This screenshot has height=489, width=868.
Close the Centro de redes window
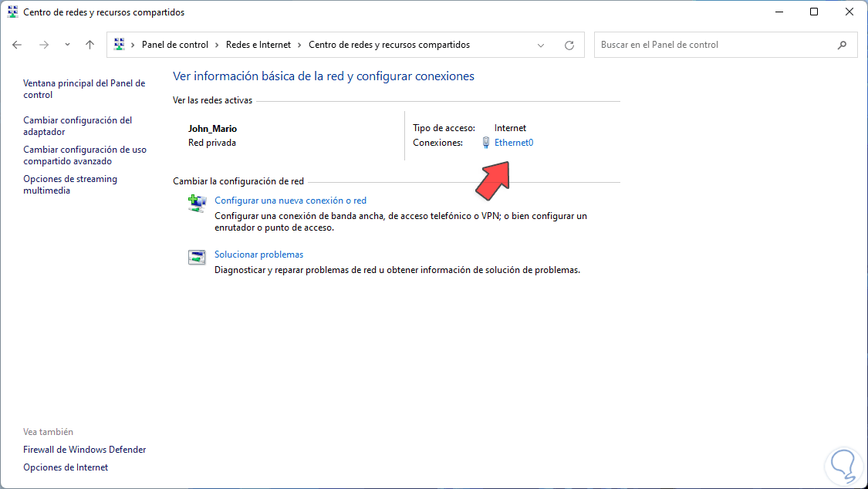click(x=849, y=12)
